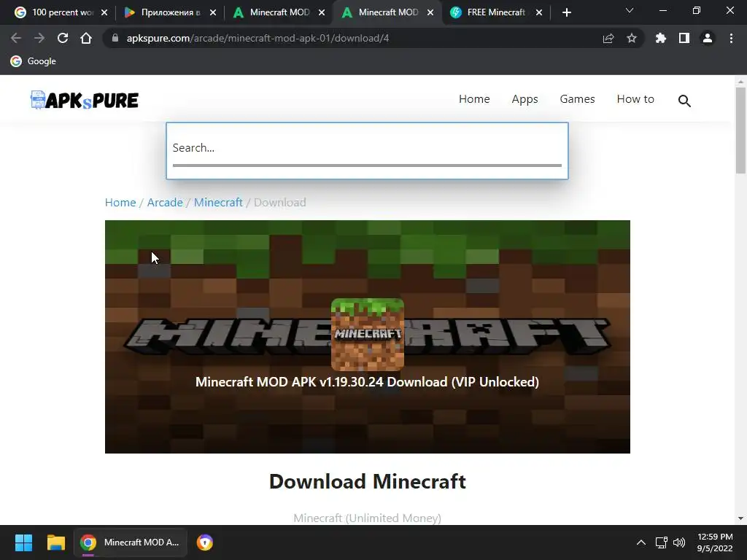Click the APKsPure logo
The height and width of the screenshot is (560, 747).
click(85, 100)
